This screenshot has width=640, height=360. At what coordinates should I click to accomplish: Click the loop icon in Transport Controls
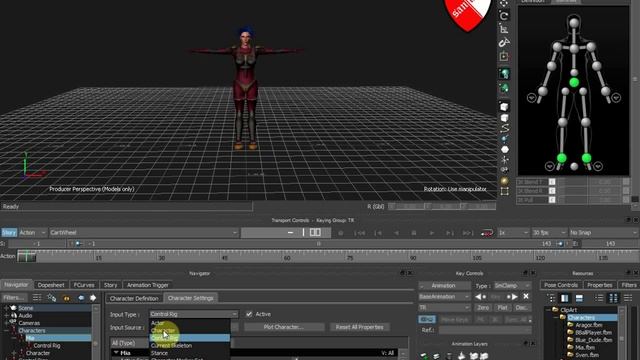click(x=487, y=233)
